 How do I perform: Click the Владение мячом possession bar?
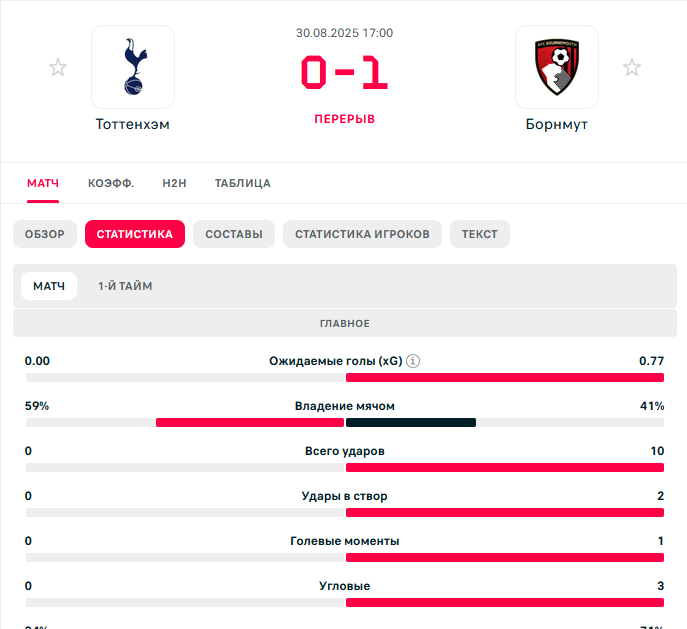pyautogui.click(x=345, y=422)
